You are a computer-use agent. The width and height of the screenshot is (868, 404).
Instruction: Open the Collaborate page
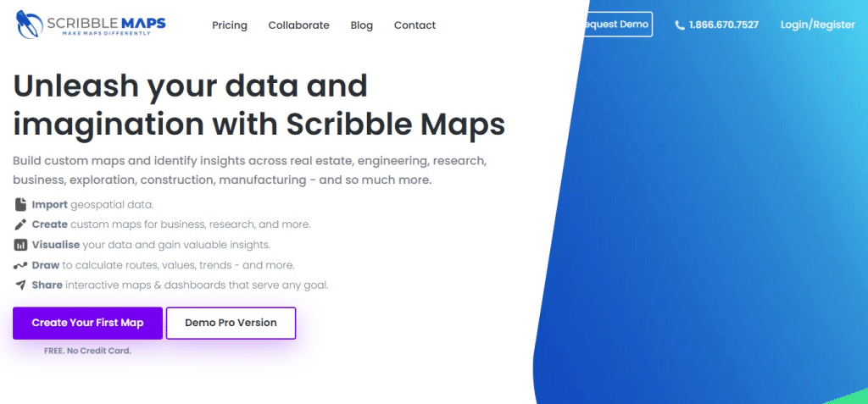(298, 25)
